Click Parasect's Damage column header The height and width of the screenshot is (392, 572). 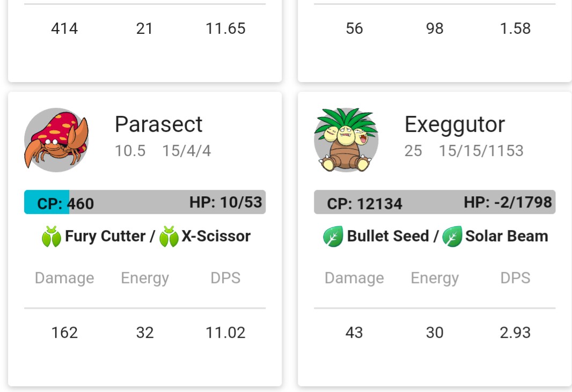[x=64, y=278]
